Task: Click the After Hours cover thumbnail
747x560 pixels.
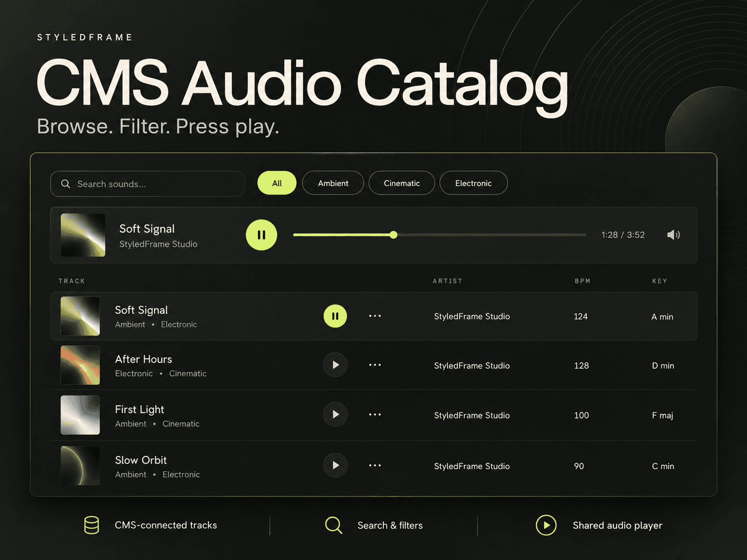Action: 80,366
